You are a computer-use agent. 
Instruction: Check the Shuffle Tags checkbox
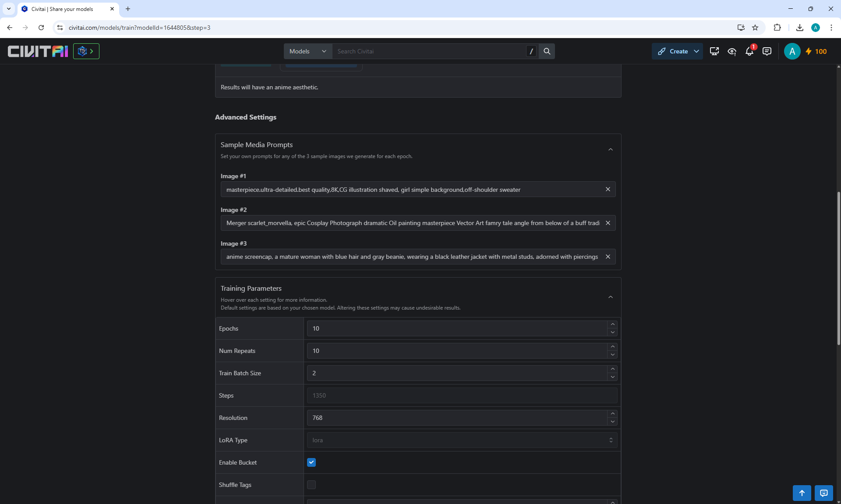point(311,485)
